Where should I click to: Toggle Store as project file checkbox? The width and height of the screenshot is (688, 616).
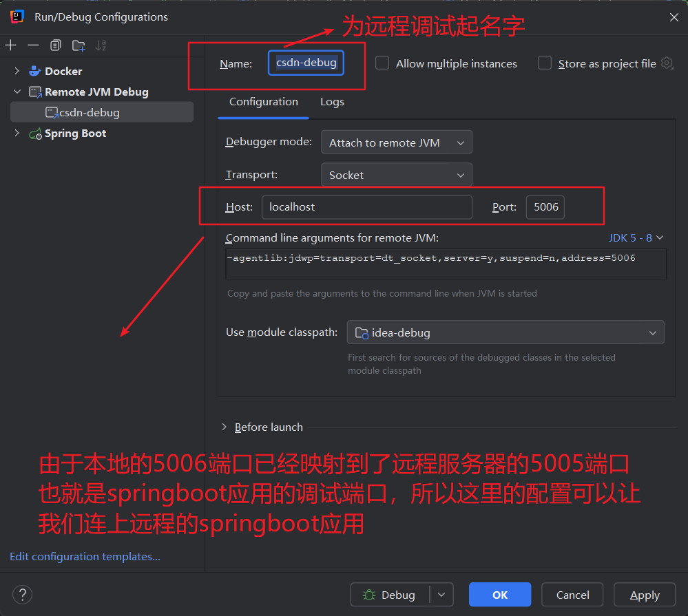click(545, 63)
